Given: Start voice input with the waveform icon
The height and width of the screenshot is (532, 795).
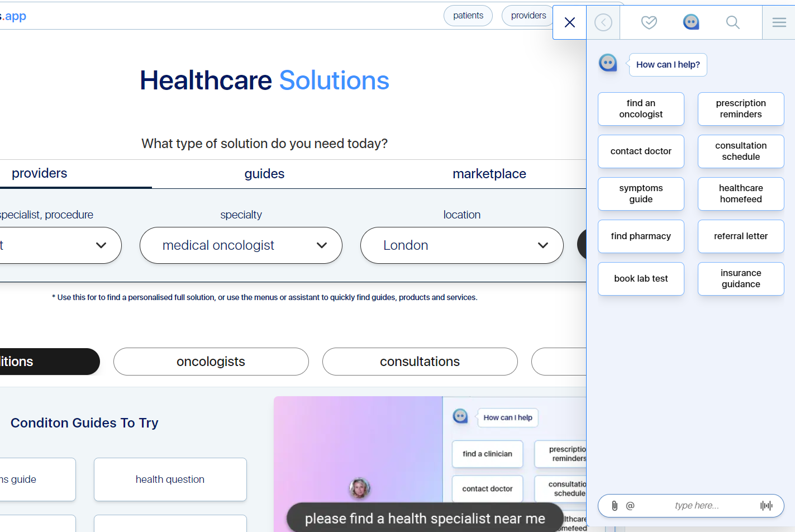Looking at the screenshot, I should point(767,506).
